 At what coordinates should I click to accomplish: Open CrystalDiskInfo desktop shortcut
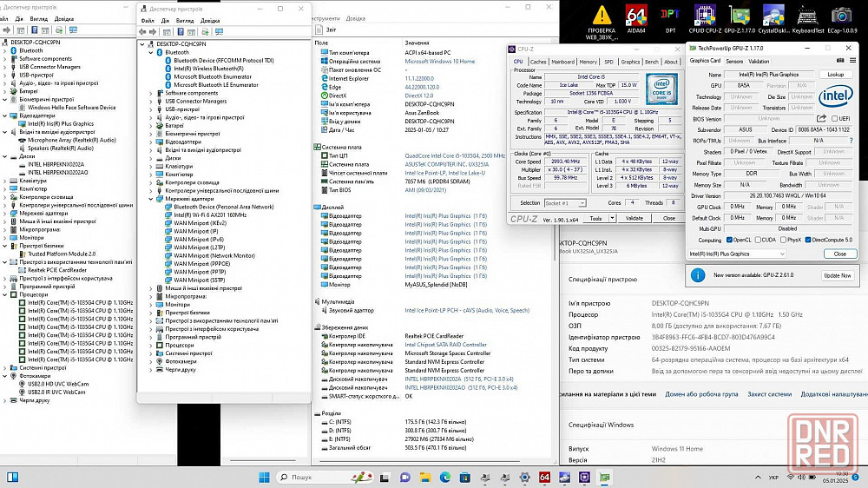[x=773, y=18]
